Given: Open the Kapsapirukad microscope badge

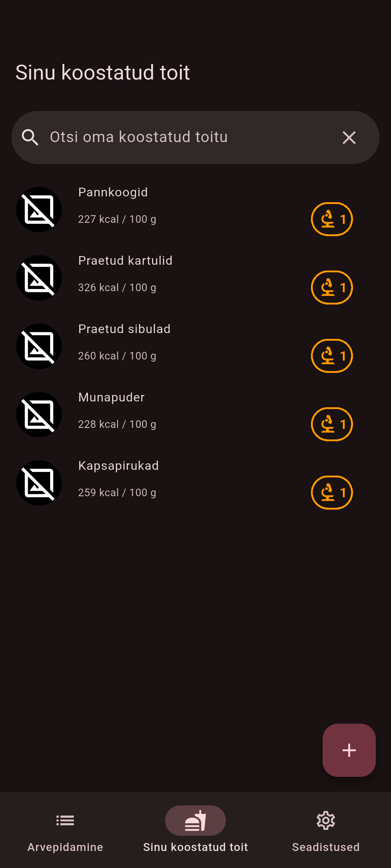Looking at the screenshot, I should click(x=332, y=493).
